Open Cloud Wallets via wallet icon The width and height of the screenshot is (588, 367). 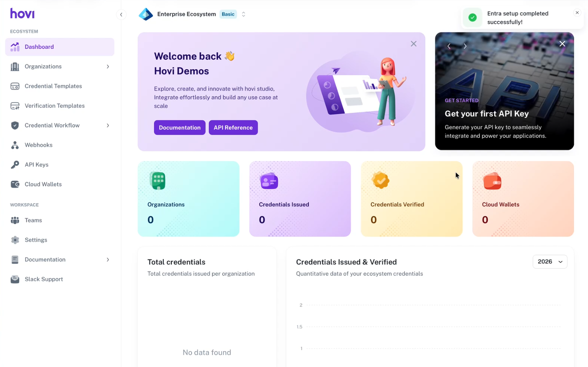click(x=15, y=184)
